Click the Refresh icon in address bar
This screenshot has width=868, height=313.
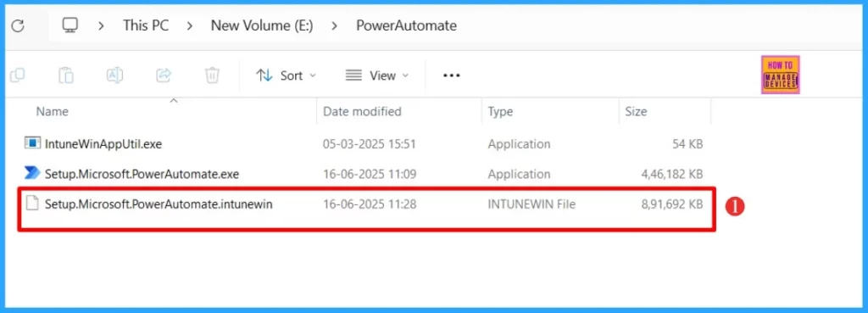point(18,26)
